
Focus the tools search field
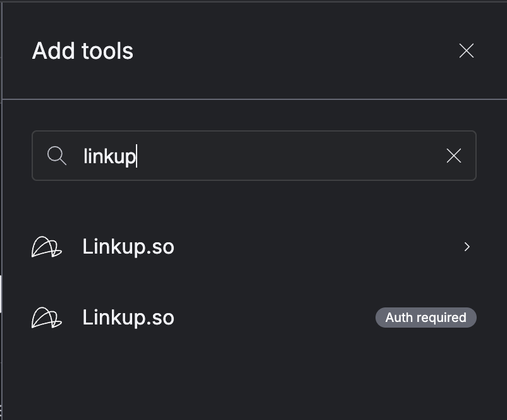click(253, 156)
